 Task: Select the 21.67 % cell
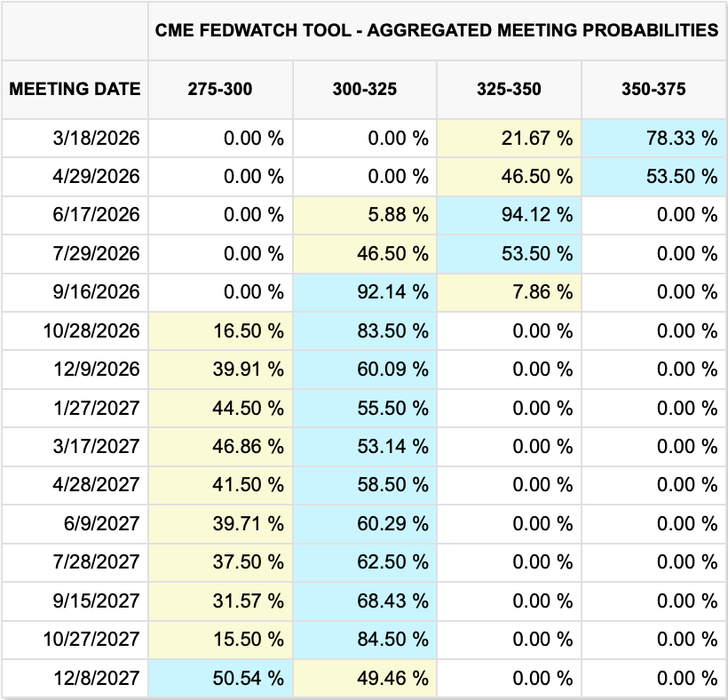(x=509, y=138)
